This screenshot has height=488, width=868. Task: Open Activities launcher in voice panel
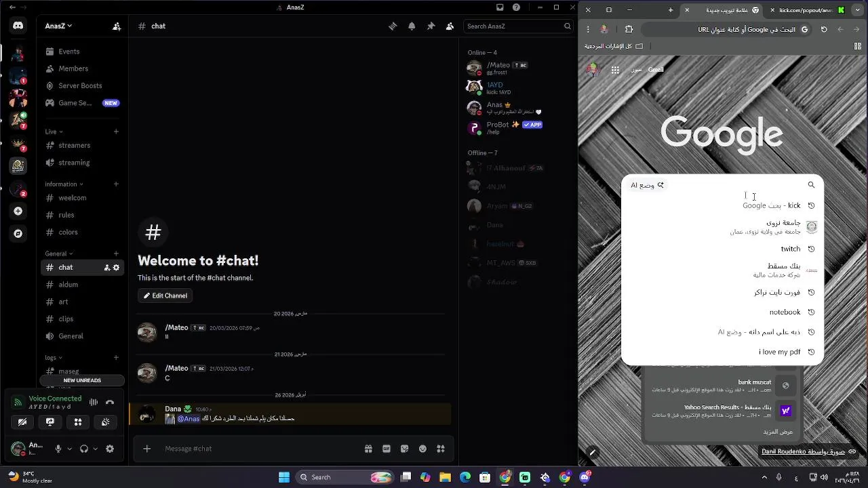[78, 422]
